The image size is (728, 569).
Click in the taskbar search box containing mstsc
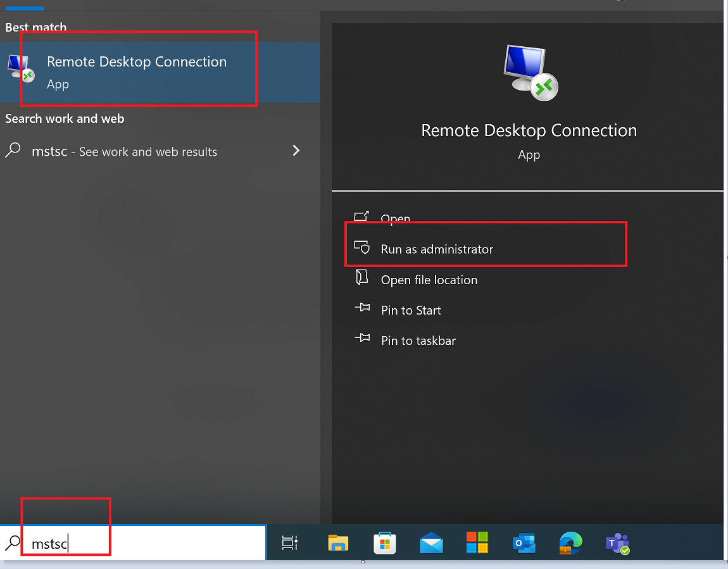[133, 542]
